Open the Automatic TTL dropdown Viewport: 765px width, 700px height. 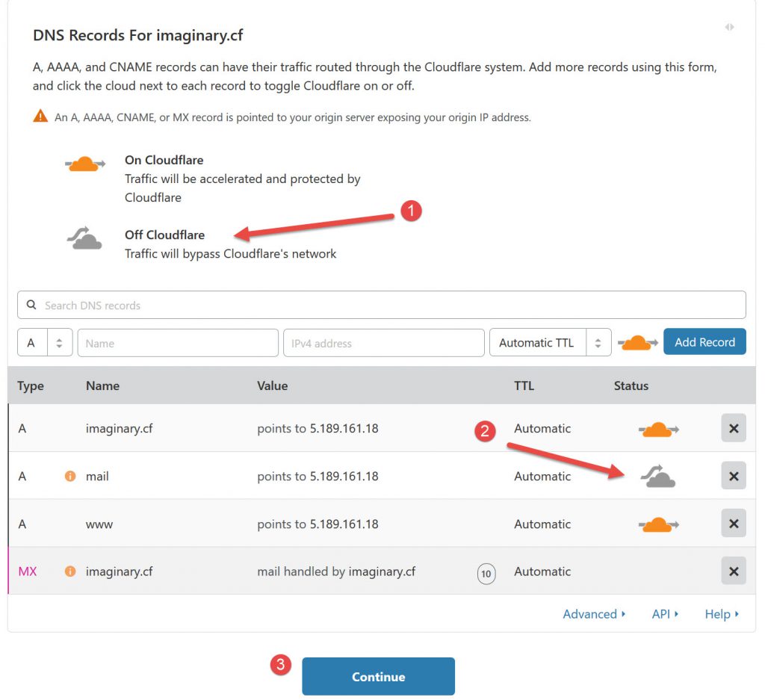(550, 343)
